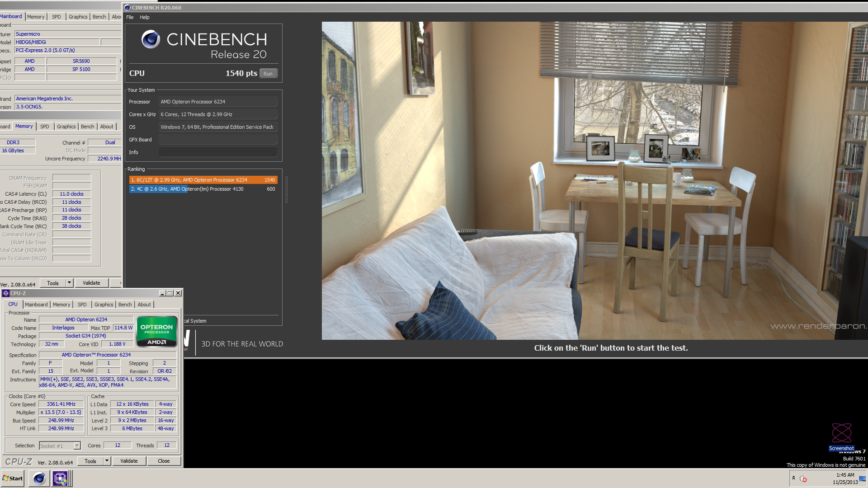Image resolution: width=868 pixels, height=488 pixels.
Task: Open the Tools dropdown arrow in front CPU-Z
Action: (x=107, y=461)
